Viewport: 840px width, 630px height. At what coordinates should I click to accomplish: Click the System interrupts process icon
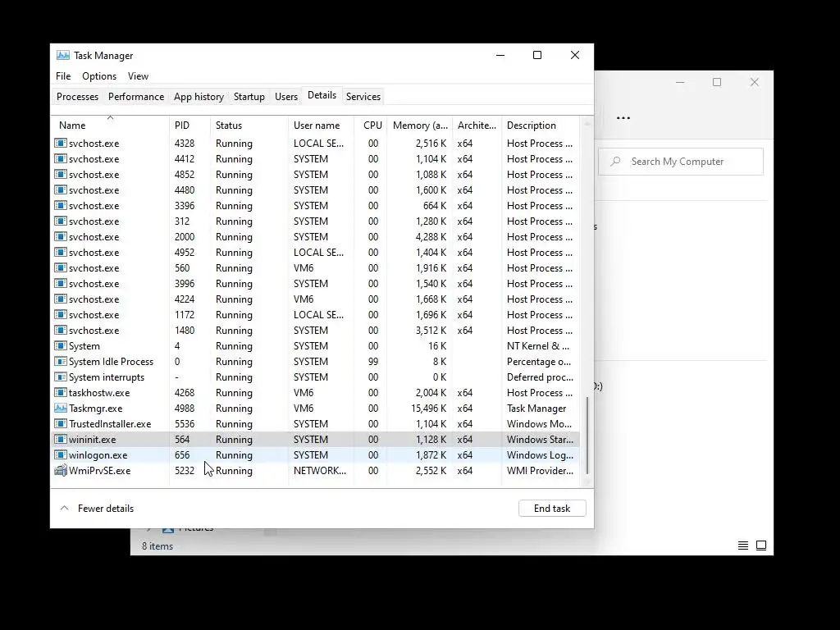pyautogui.click(x=61, y=377)
